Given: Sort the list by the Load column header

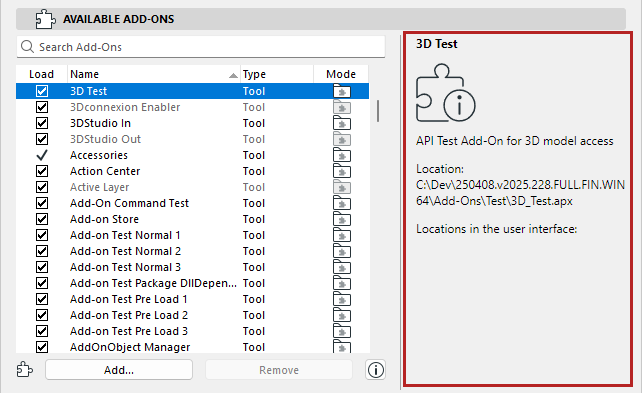Looking at the screenshot, I should [41, 74].
